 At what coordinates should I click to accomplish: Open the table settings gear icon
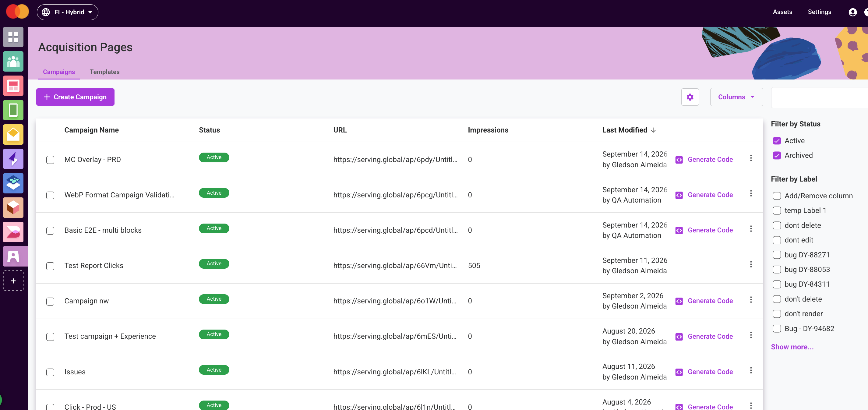690,97
